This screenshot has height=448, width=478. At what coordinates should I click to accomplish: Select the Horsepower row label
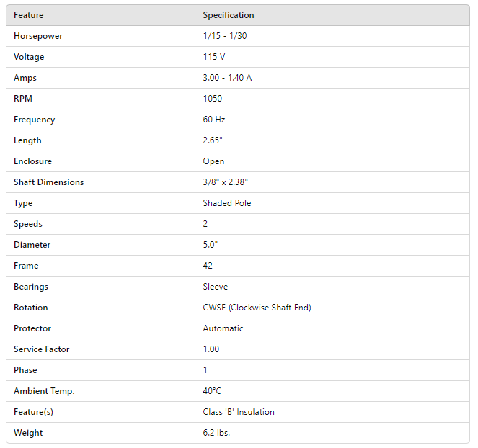click(37, 36)
